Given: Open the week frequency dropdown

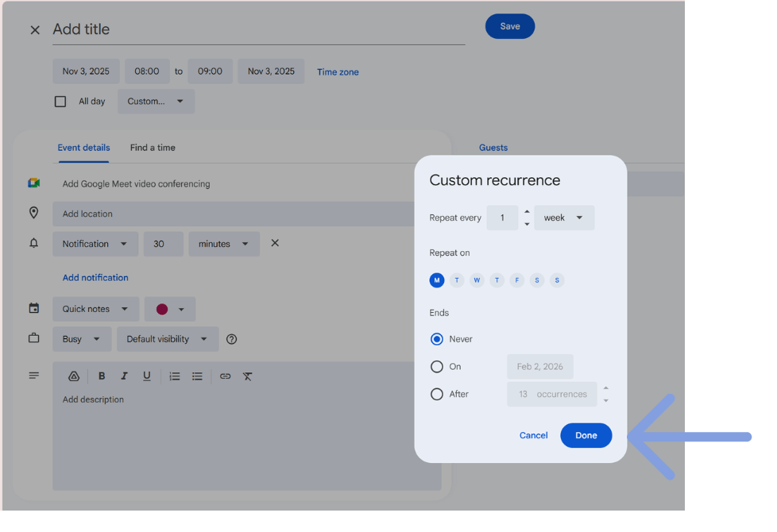Looking at the screenshot, I should point(564,218).
